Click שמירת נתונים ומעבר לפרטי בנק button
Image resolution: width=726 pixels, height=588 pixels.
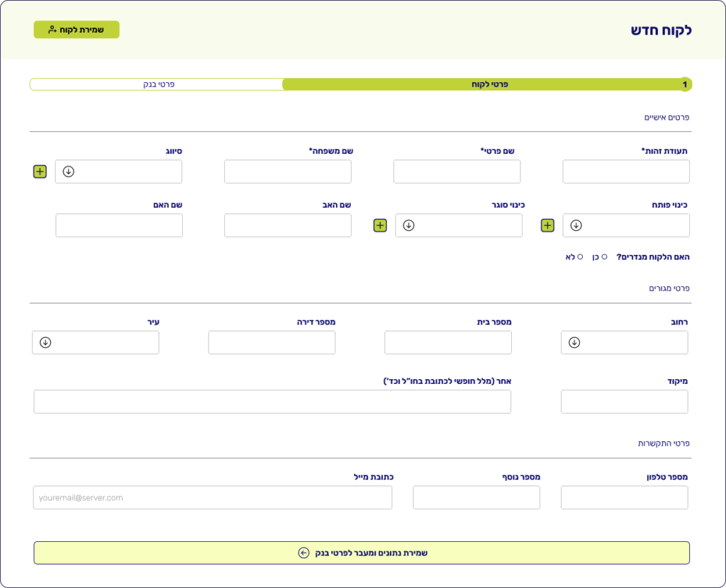[362, 553]
